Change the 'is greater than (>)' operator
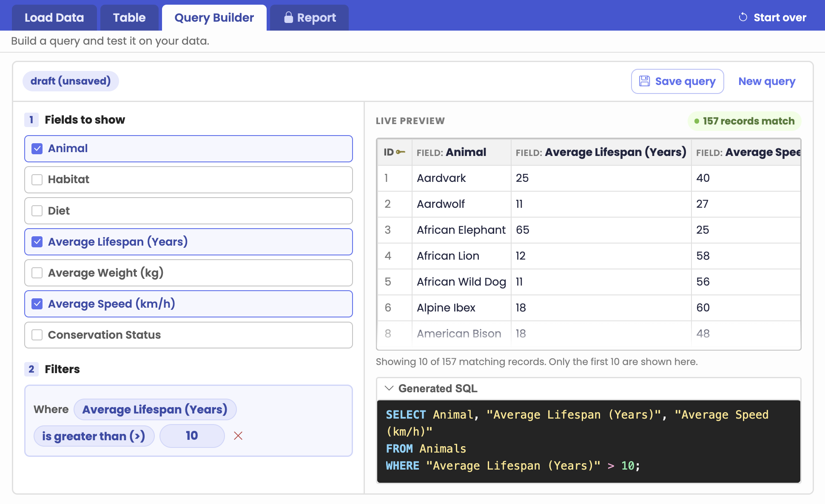The height and width of the screenshot is (504, 825). click(94, 436)
